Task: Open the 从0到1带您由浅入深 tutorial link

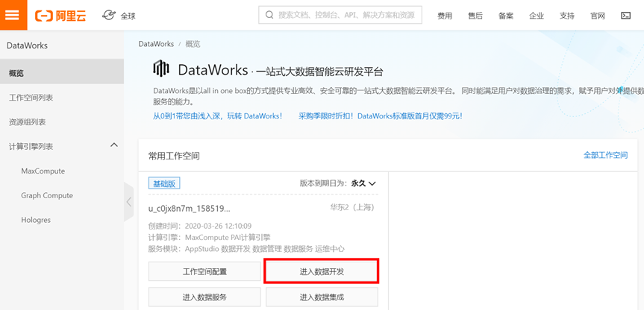Action: tap(218, 116)
